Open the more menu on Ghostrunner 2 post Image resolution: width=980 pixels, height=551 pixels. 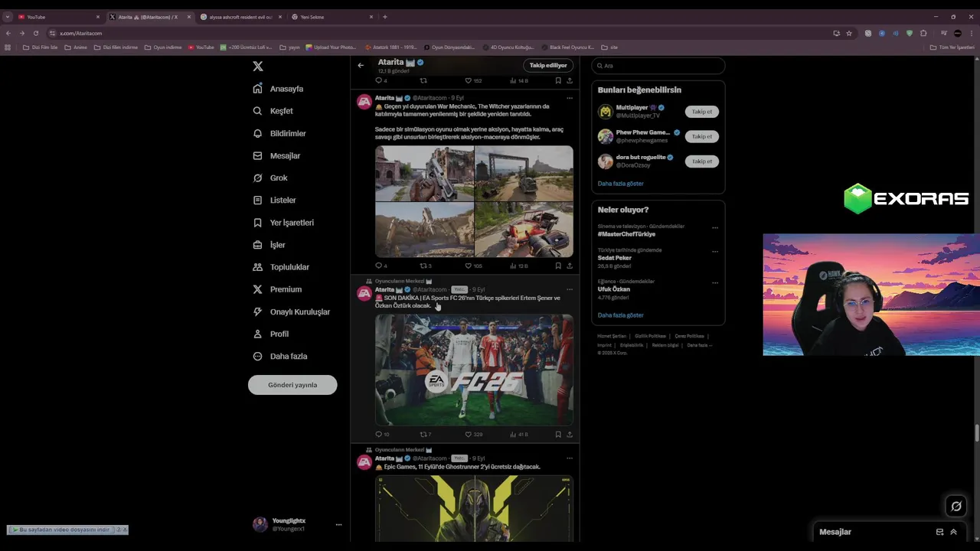click(x=569, y=458)
